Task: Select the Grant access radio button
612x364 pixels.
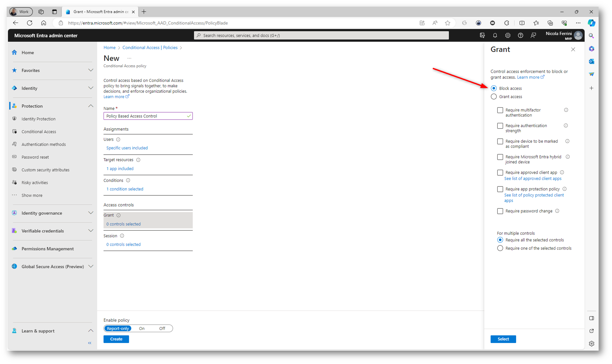Action: click(x=494, y=96)
